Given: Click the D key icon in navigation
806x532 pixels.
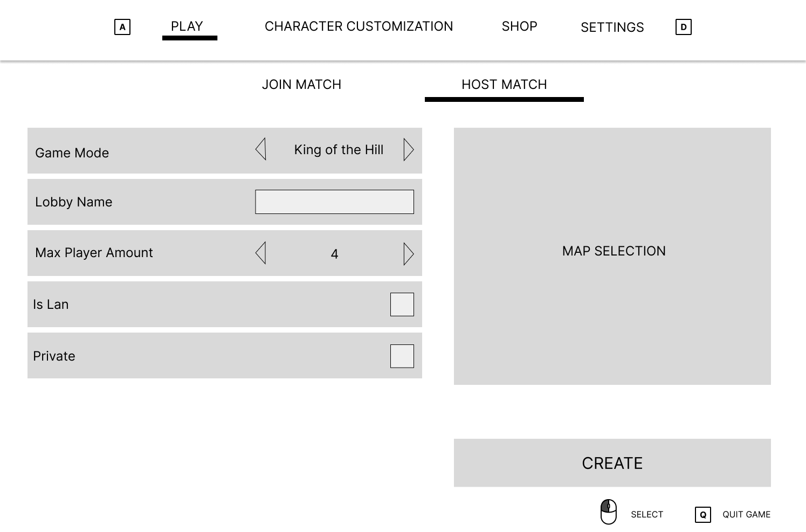Looking at the screenshot, I should (683, 27).
